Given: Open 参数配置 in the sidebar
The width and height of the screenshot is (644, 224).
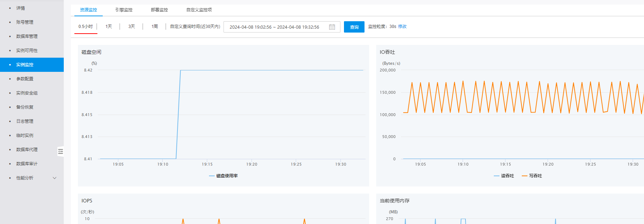Looking at the screenshot, I should click(25, 79).
